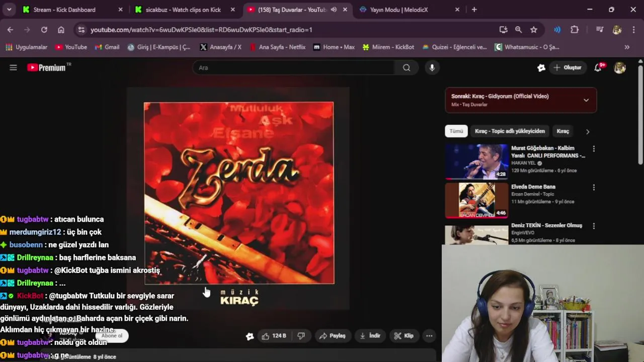
Task: Click the Paylaş share button
Action: [333, 336]
